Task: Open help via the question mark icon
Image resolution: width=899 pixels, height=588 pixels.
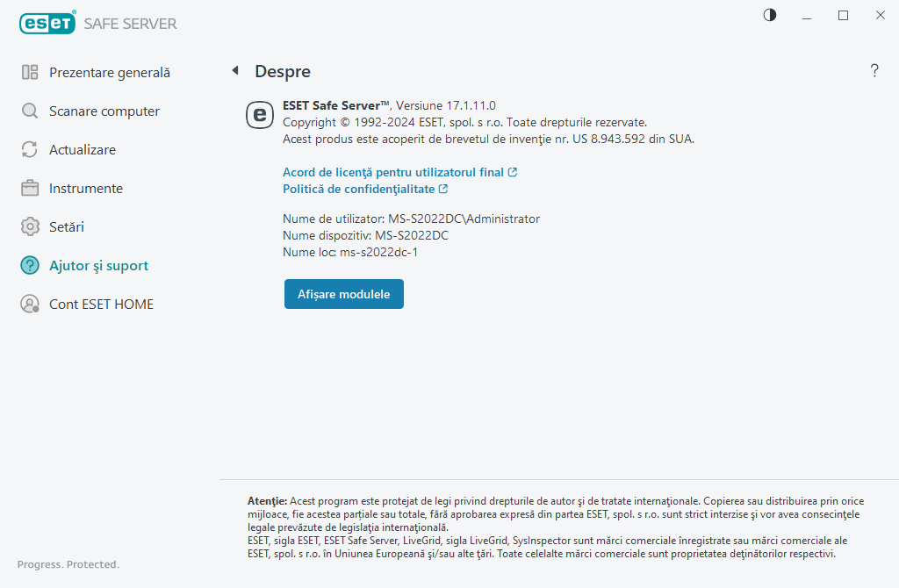Action: (874, 70)
